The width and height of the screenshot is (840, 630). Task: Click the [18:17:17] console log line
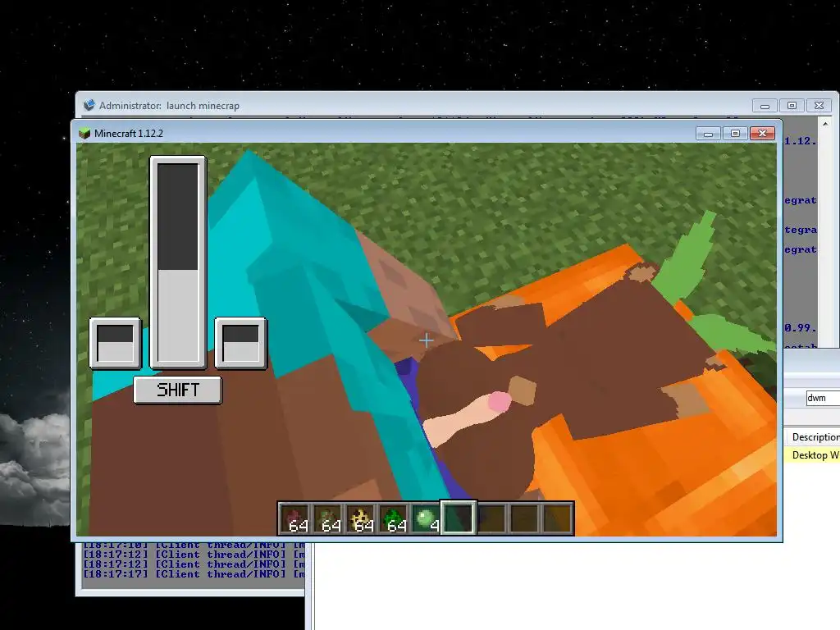click(194, 573)
